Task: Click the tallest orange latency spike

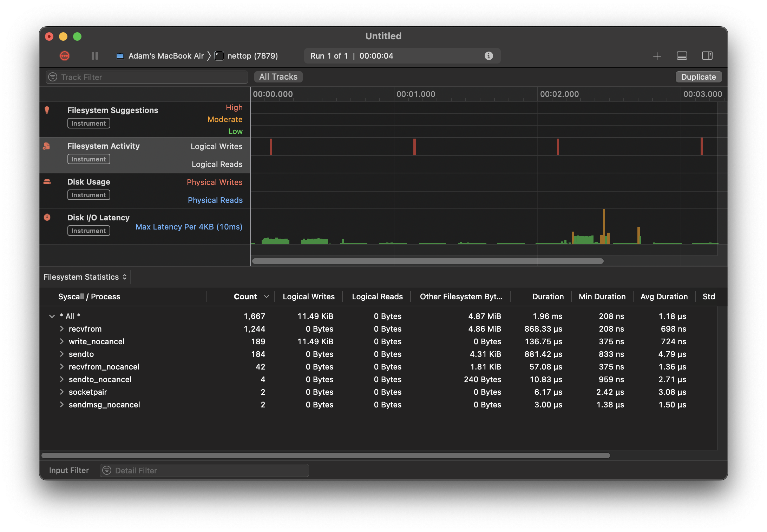Action: 604,226
